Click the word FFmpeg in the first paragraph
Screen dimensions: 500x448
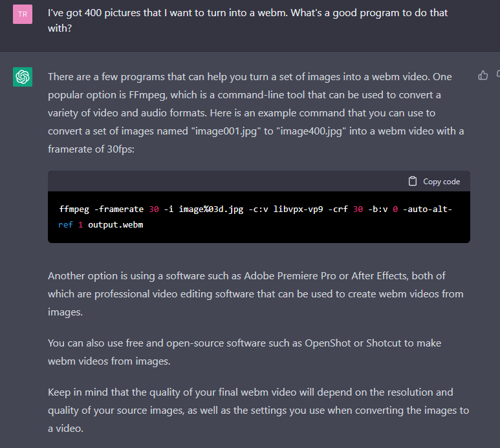pos(148,95)
